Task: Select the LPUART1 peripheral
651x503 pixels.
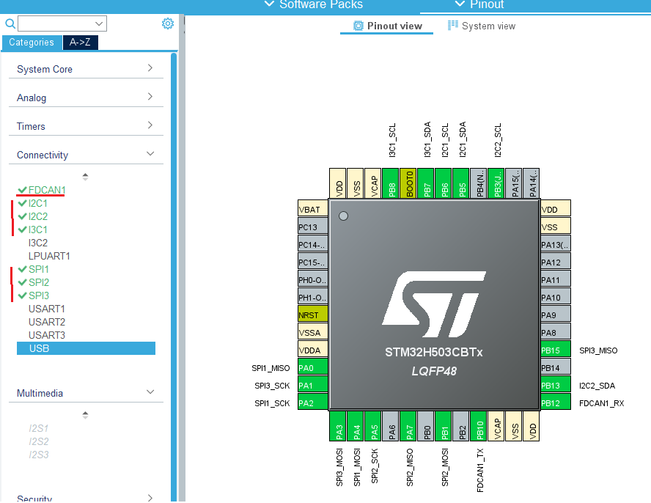Action: (x=49, y=256)
